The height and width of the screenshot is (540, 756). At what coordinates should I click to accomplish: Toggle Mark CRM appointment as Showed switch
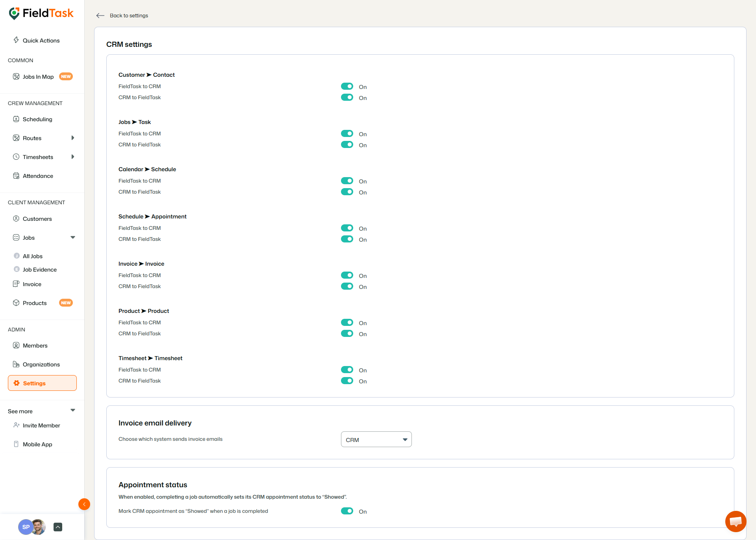click(347, 511)
